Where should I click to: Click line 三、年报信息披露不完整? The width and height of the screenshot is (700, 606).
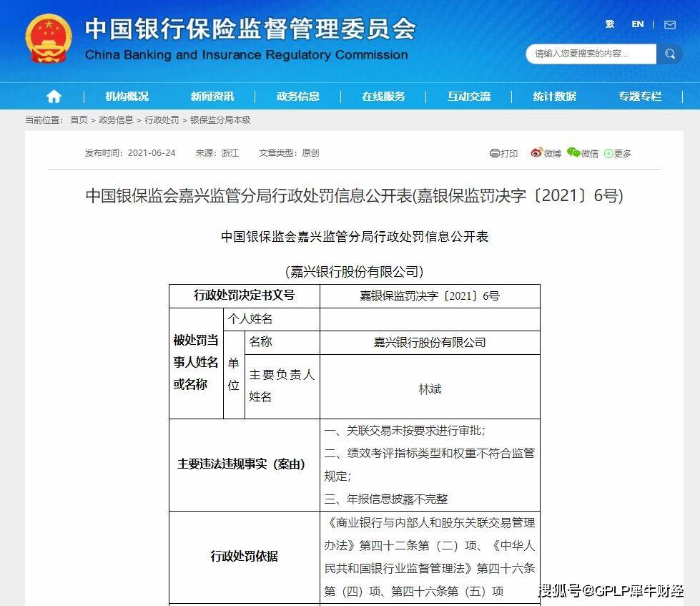(x=385, y=499)
